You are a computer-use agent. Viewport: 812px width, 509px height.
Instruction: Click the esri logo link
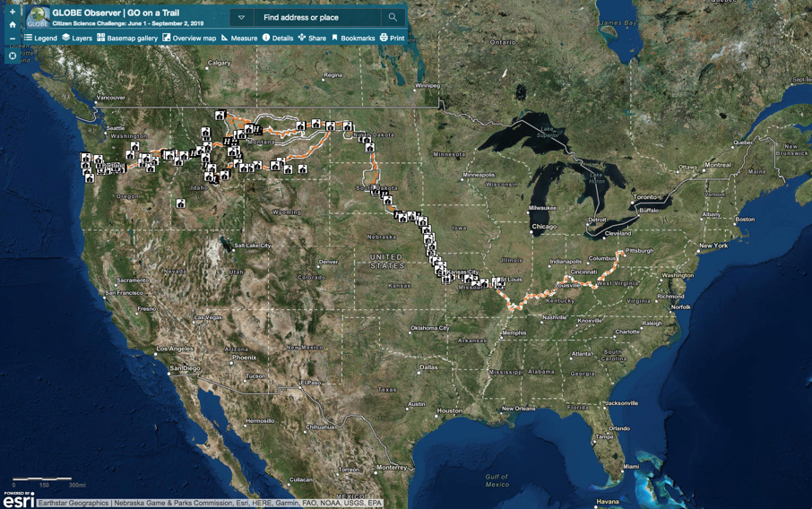tap(19, 499)
